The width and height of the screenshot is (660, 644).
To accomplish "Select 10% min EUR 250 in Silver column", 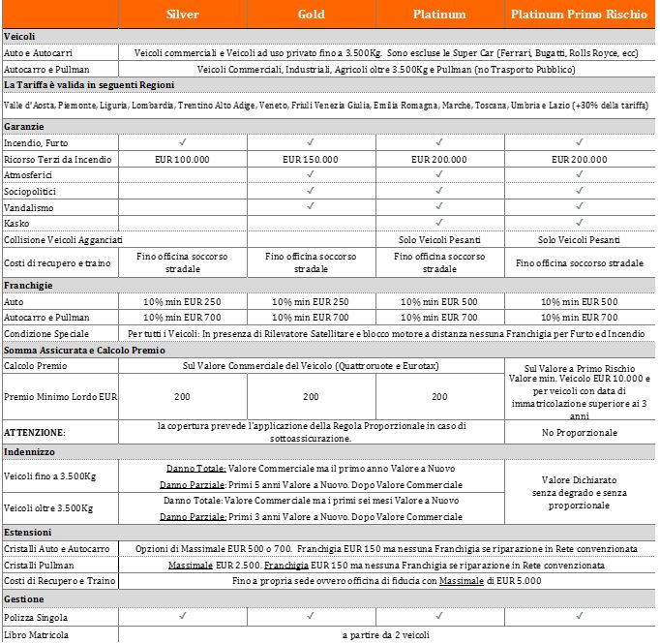I will (x=182, y=302).
